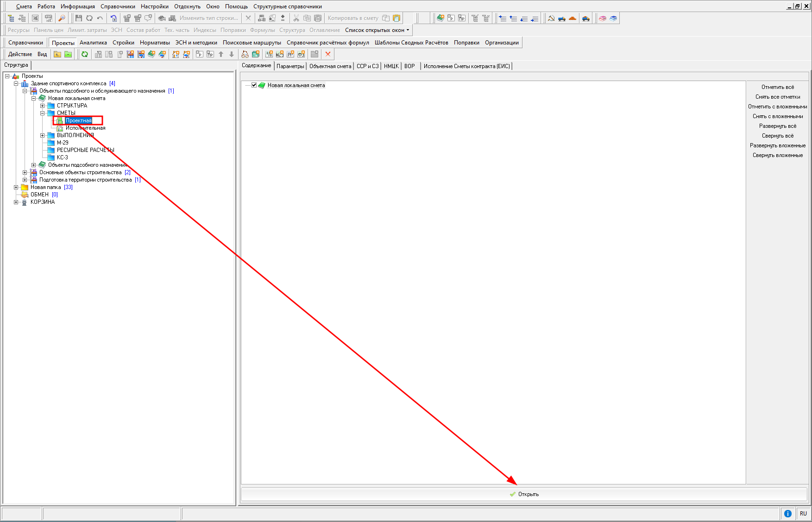Screen dimensions: 812x522
Task: Open the Справочники menu in menu bar
Action: (x=118, y=6)
